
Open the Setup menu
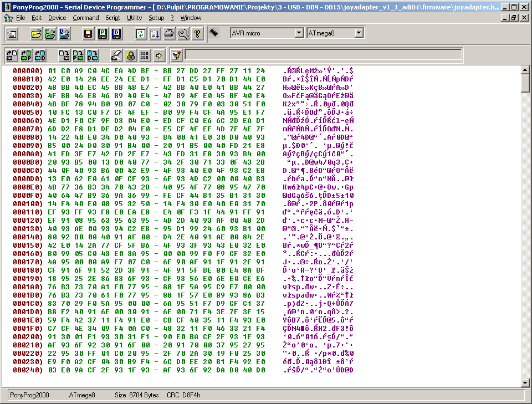click(x=156, y=18)
